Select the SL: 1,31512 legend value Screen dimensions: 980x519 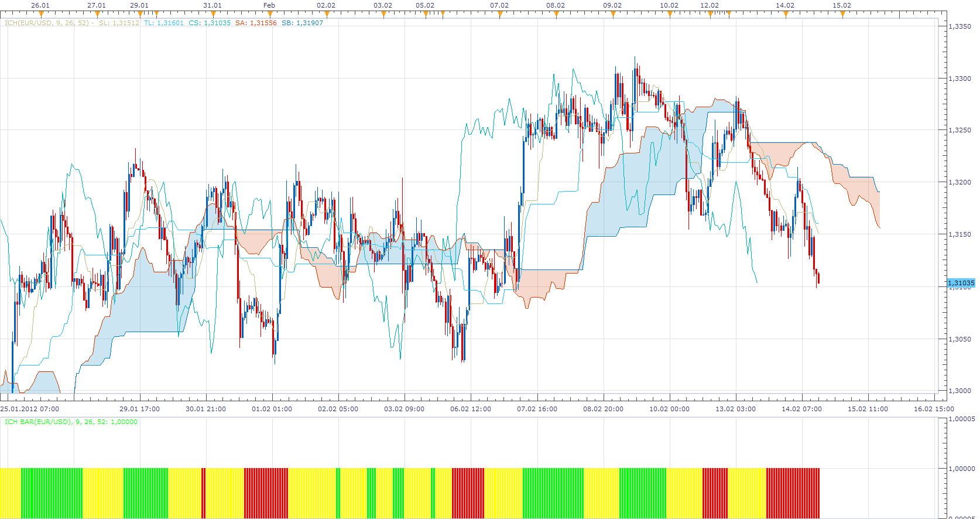pos(119,23)
